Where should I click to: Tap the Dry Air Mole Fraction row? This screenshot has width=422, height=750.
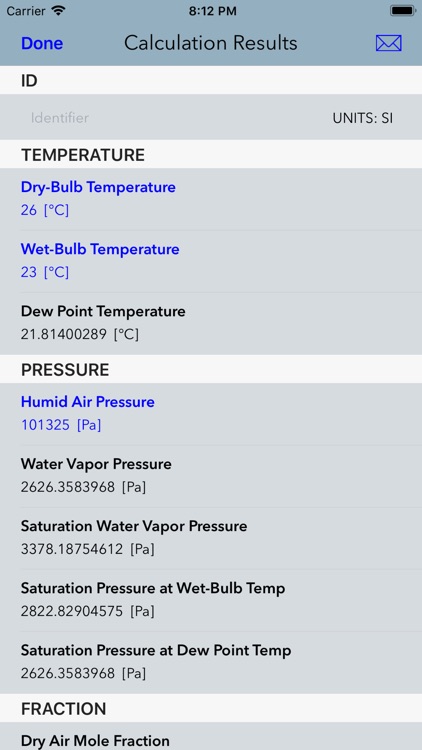(211, 736)
